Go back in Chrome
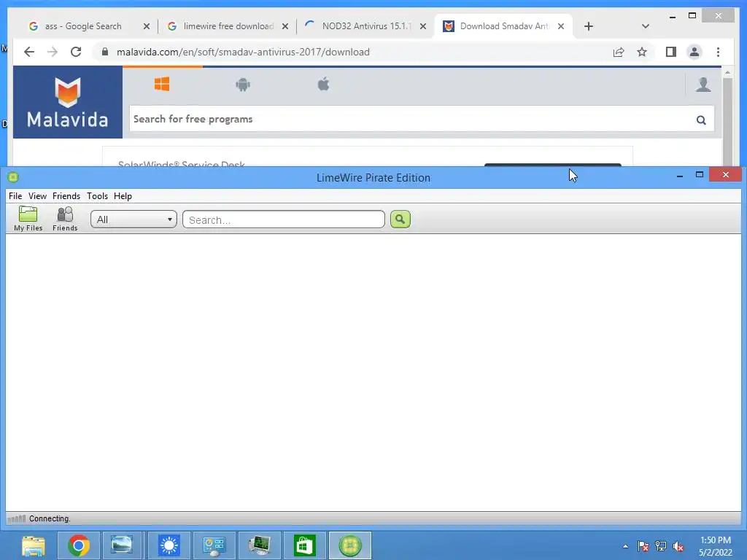The height and width of the screenshot is (560, 747). [x=29, y=52]
